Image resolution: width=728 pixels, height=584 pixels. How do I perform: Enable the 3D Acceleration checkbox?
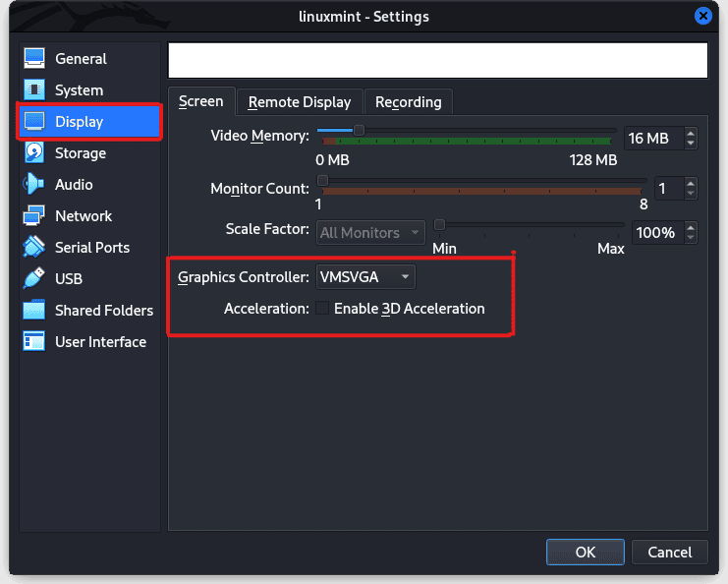click(322, 308)
